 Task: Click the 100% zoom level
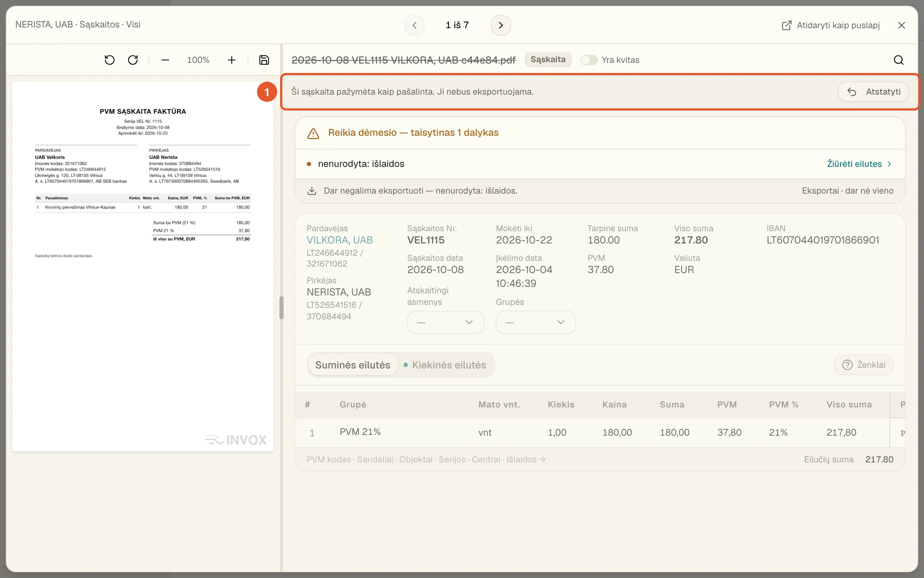click(198, 60)
